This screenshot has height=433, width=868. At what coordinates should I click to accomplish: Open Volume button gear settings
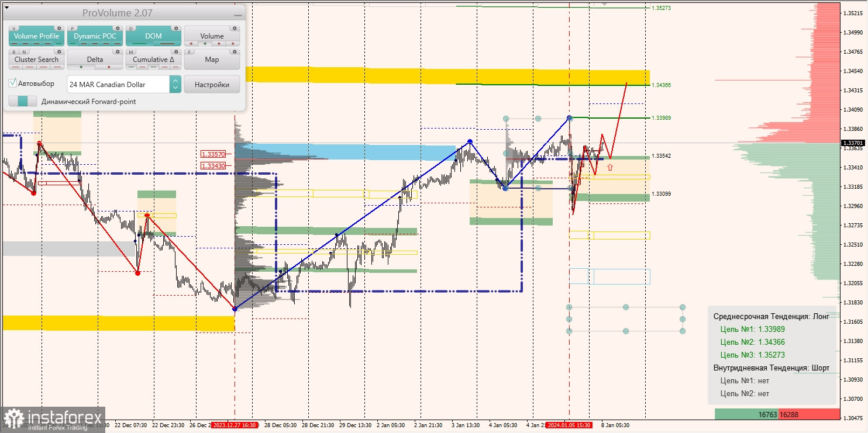point(234,28)
